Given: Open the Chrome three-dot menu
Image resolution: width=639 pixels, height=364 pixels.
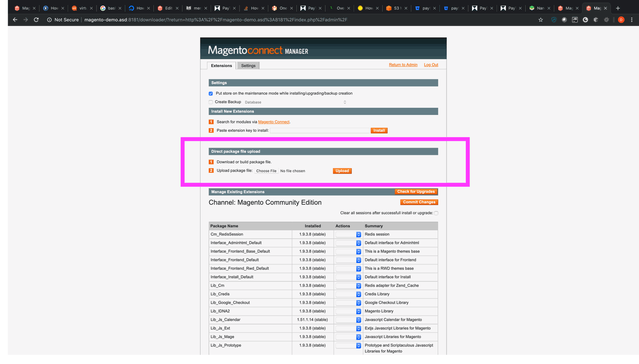Looking at the screenshot, I should click(631, 20).
